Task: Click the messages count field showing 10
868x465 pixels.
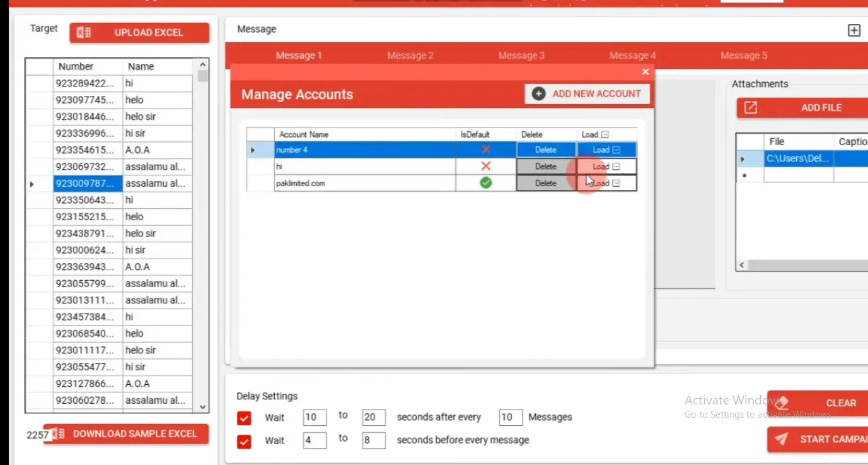Action: 510,417
